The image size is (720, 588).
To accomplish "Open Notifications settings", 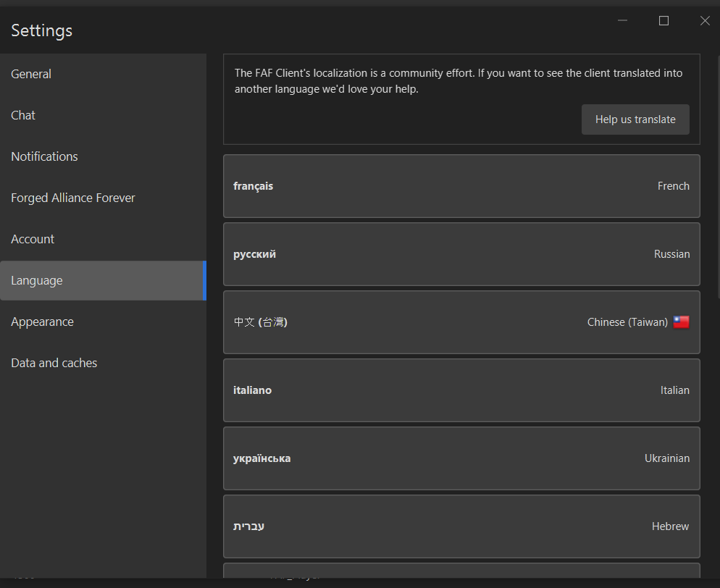I will pos(103,156).
